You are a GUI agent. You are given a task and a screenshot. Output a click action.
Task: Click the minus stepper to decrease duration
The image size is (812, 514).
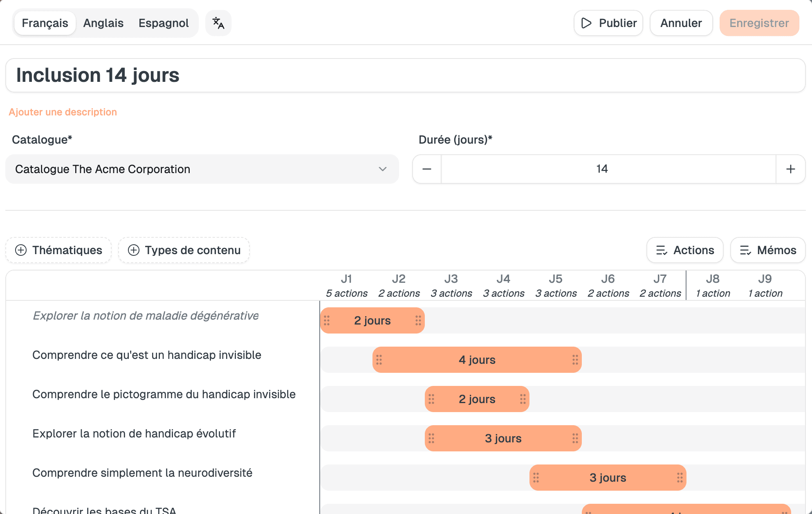[427, 169]
